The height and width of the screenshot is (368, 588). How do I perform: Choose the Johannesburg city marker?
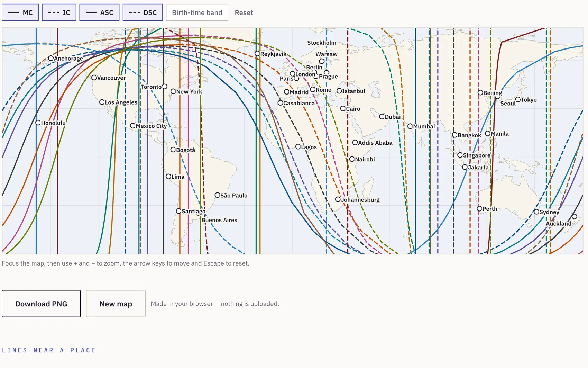click(338, 199)
